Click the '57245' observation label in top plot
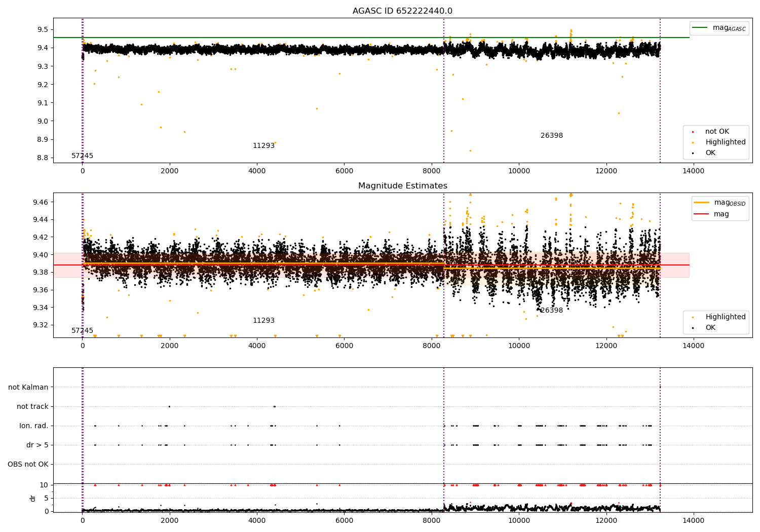The height and width of the screenshot is (532, 760). (82, 156)
